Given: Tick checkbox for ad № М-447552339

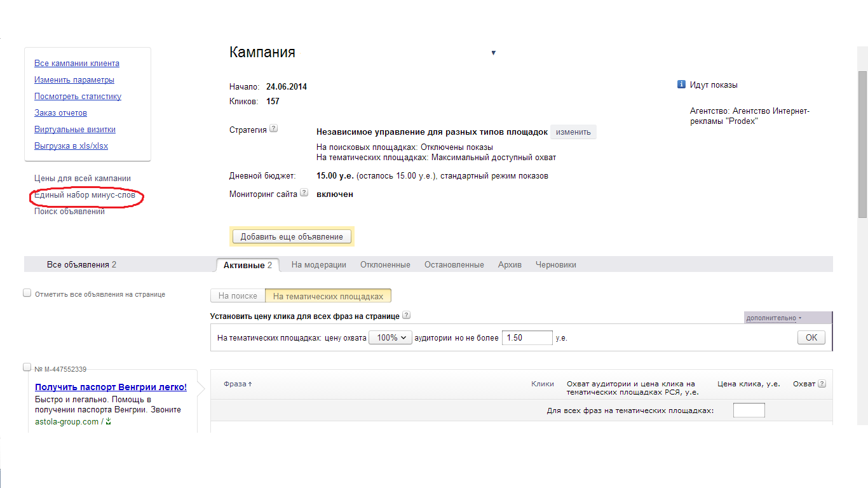Looking at the screenshot, I should pyautogui.click(x=27, y=367).
